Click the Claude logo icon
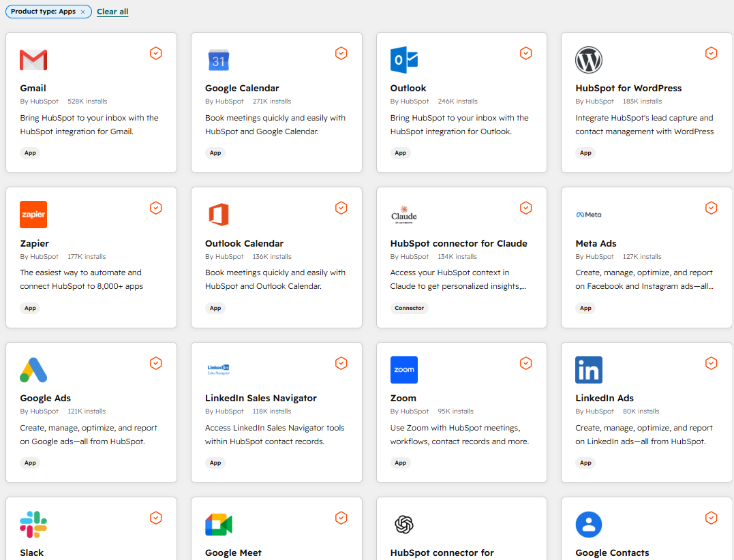The image size is (734, 560). tap(404, 215)
